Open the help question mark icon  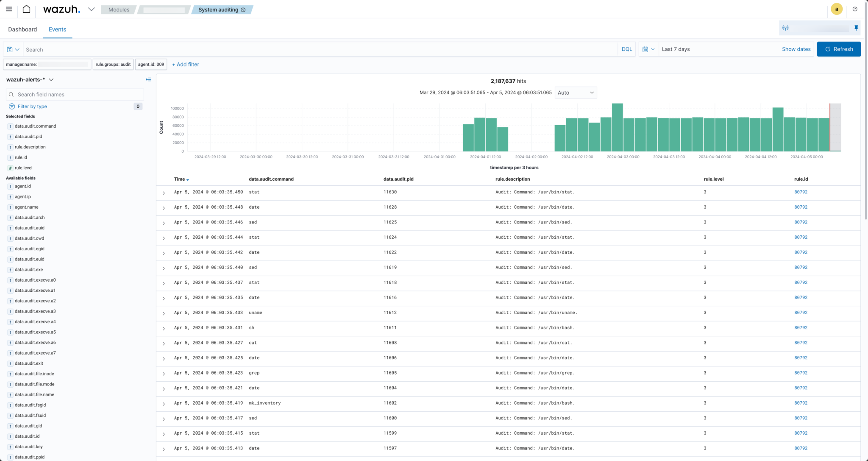click(855, 9)
